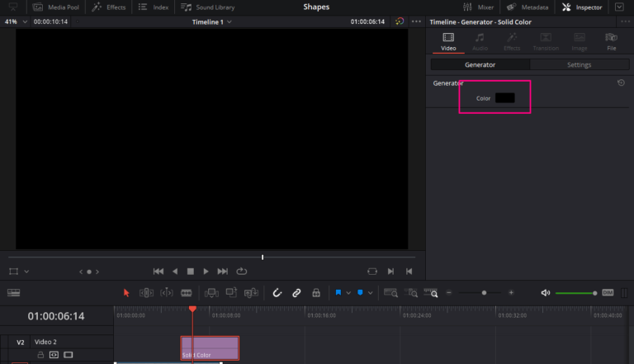Click the Replace Clip icon
The width and height of the screenshot is (634, 364).
(x=251, y=293)
